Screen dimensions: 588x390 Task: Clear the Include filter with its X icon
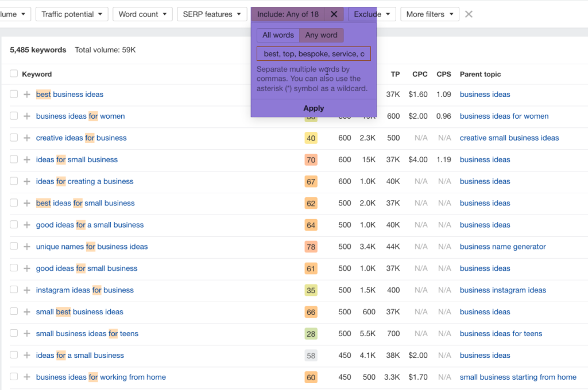coord(334,14)
